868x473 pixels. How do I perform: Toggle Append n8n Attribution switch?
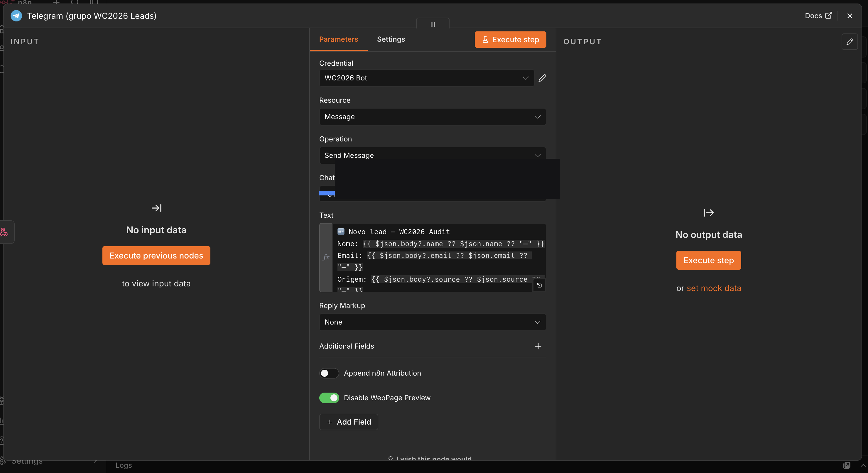pos(329,373)
